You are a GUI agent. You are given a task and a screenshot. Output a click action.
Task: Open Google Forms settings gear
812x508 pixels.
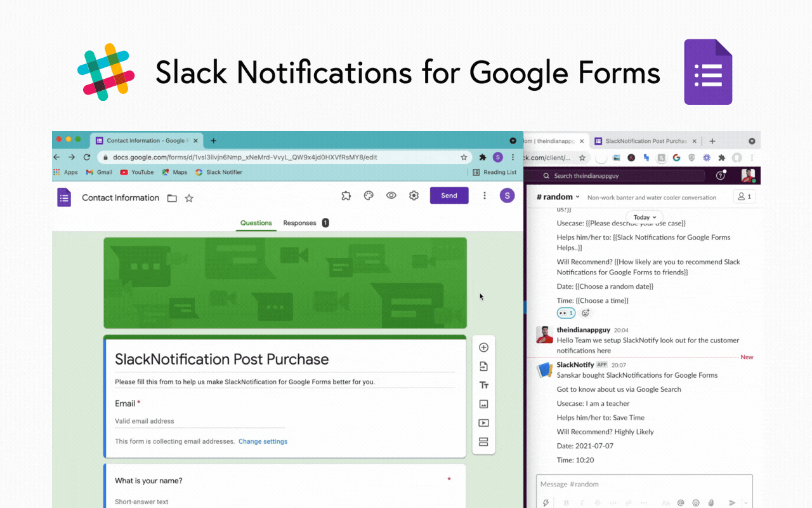coord(414,196)
